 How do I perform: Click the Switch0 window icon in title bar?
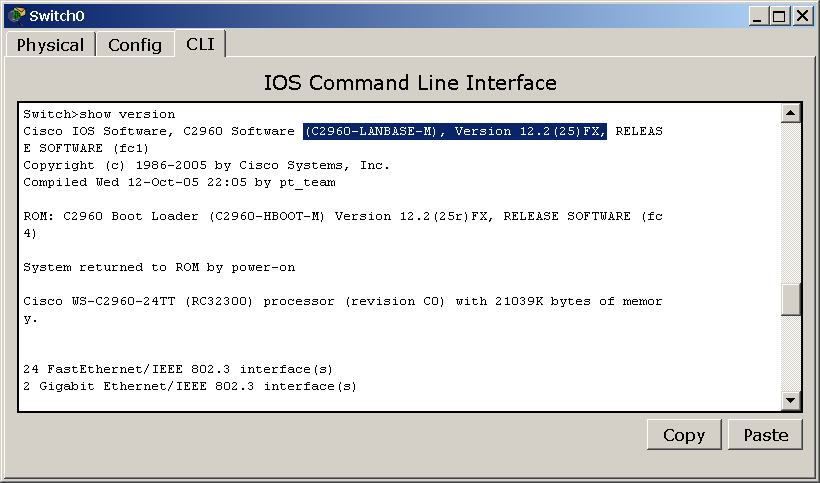point(16,16)
